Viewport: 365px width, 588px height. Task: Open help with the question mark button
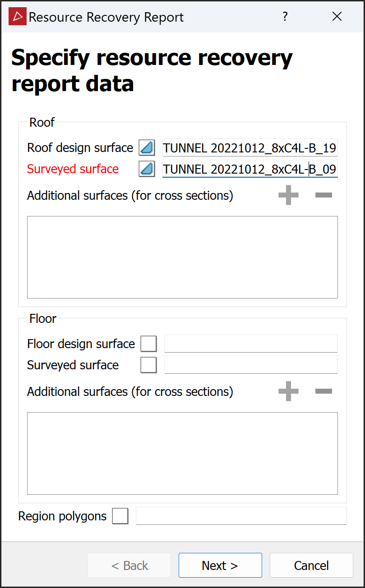285,17
